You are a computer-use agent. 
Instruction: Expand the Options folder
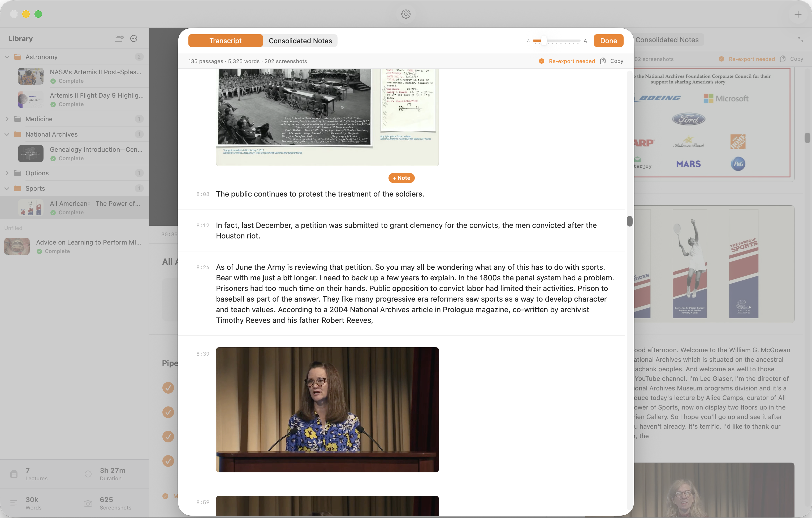(7, 173)
